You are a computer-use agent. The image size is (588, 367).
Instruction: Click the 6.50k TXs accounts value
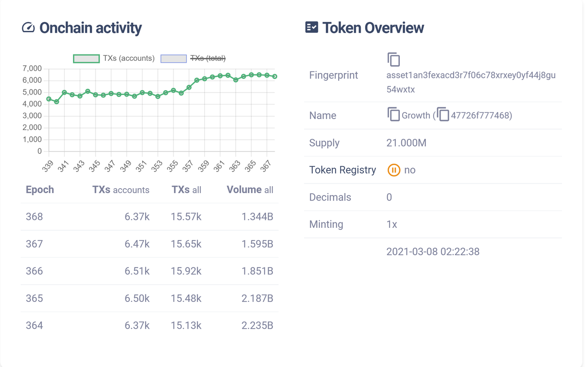137,298
